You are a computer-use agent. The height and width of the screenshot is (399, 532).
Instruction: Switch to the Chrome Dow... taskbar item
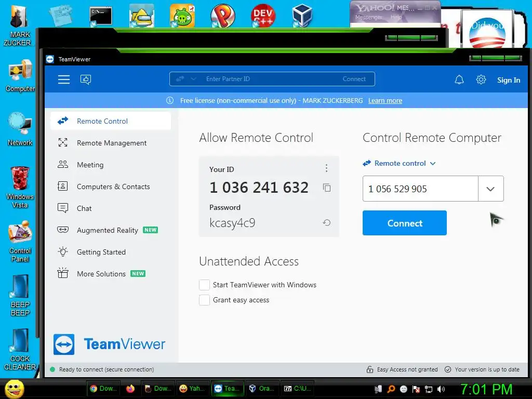(x=103, y=389)
